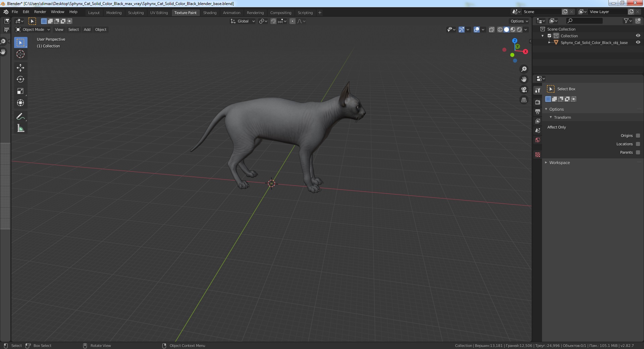Activate the Scale tool
Screen dimensions: 644x349
coord(20,91)
